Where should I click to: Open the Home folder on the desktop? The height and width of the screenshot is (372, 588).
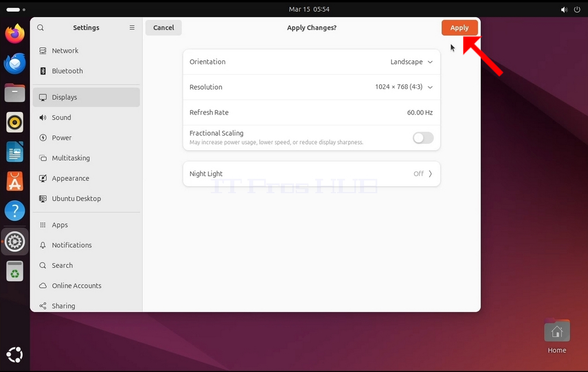tap(557, 337)
